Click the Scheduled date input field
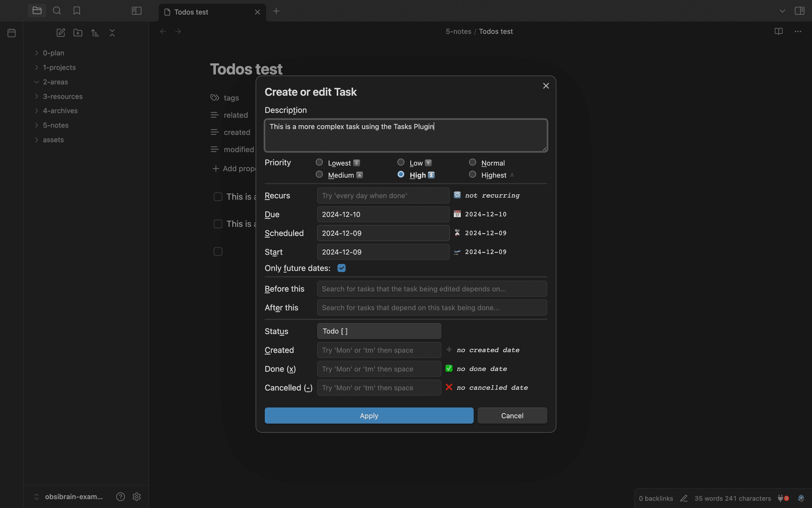This screenshot has height=508, width=812. pyautogui.click(x=383, y=233)
